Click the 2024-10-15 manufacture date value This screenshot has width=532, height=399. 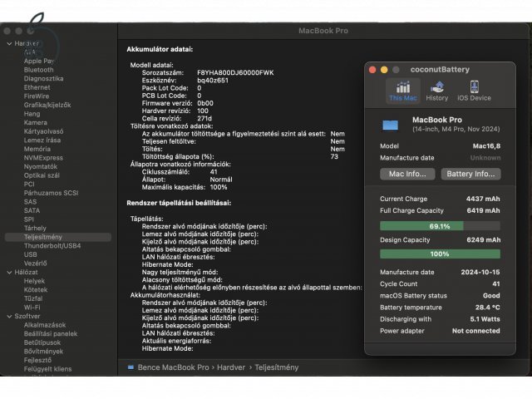coord(480,272)
